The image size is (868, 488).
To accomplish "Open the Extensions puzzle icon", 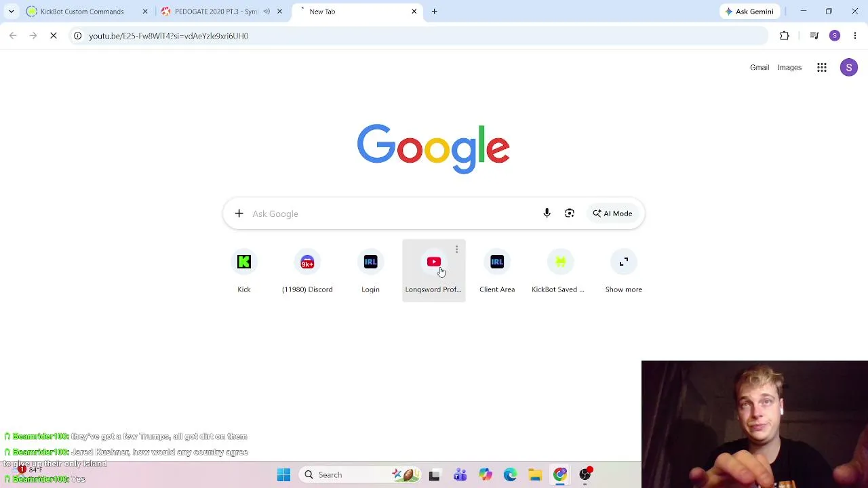I will tap(785, 36).
